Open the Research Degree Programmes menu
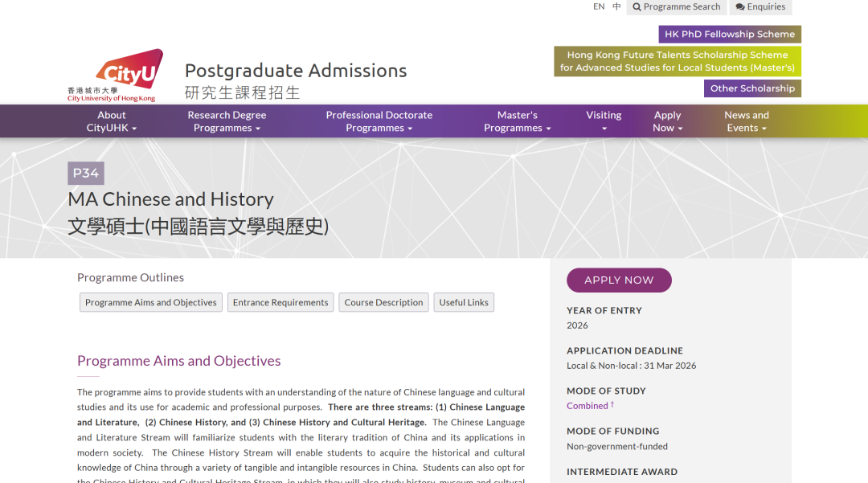868x483 pixels. [x=227, y=121]
